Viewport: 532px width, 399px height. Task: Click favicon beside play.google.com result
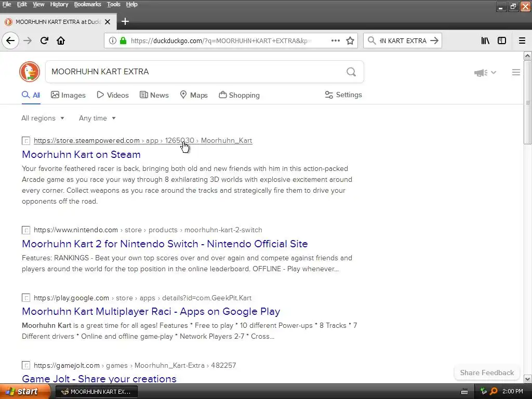click(x=26, y=298)
